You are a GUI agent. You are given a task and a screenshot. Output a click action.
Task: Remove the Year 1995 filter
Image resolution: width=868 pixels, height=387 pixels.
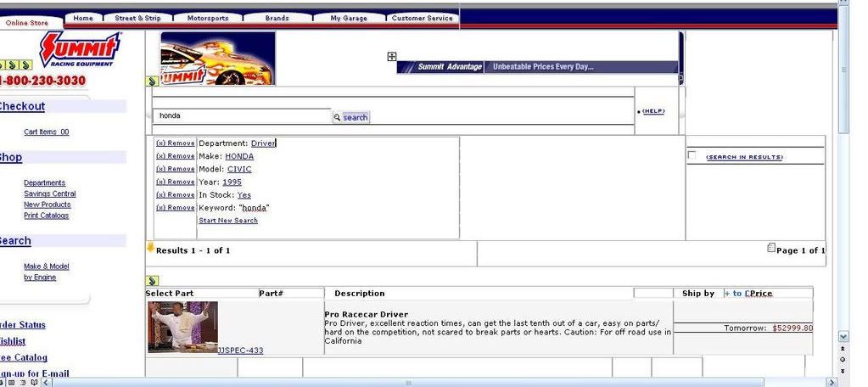[175, 182]
